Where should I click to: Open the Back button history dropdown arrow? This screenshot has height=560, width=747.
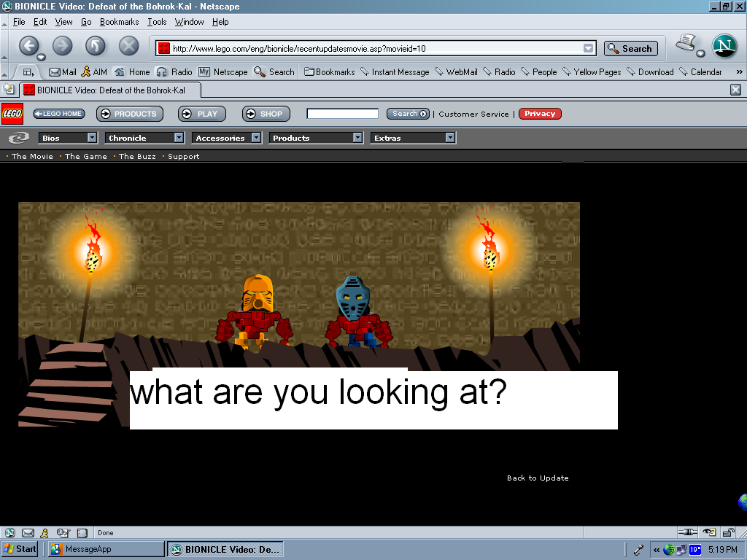coord(42,57)
